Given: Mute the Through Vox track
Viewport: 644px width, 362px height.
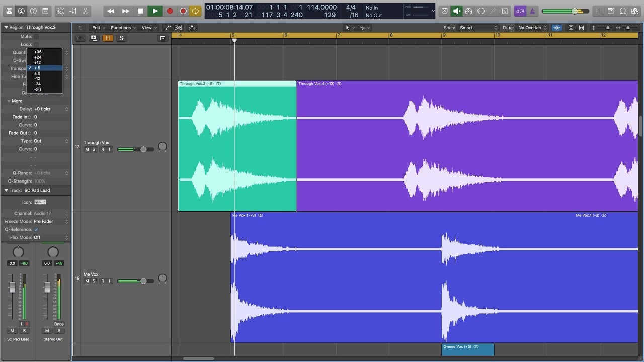Looking at the screenshot, I should point(87,149).
